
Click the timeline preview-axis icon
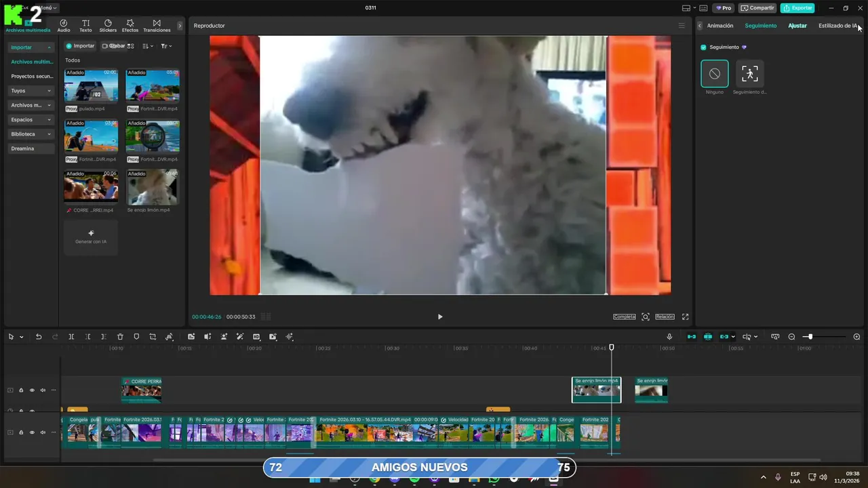click(775, 337)
